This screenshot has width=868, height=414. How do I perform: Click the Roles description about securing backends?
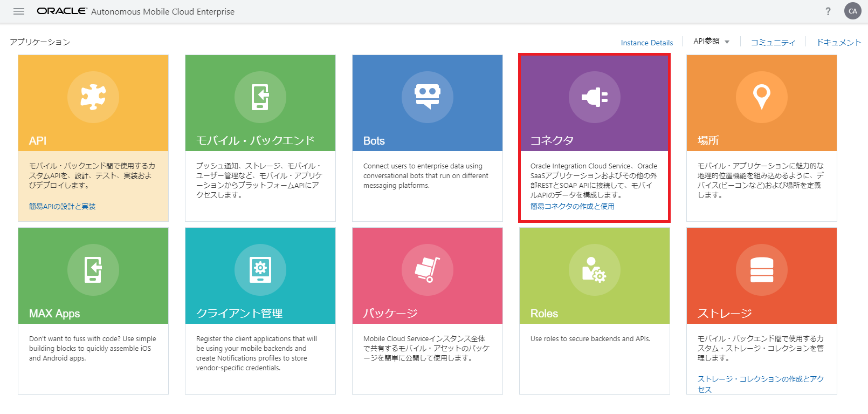590,339
